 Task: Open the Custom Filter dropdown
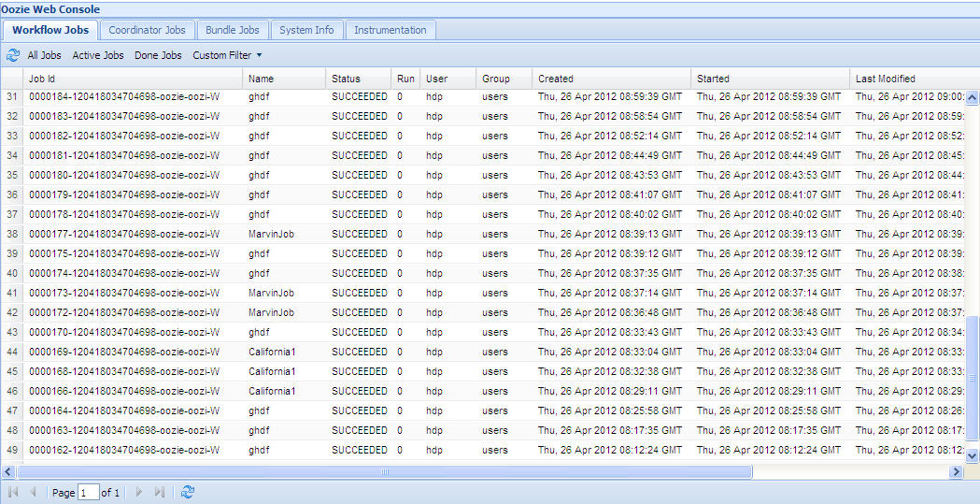(x=227, y=56)
